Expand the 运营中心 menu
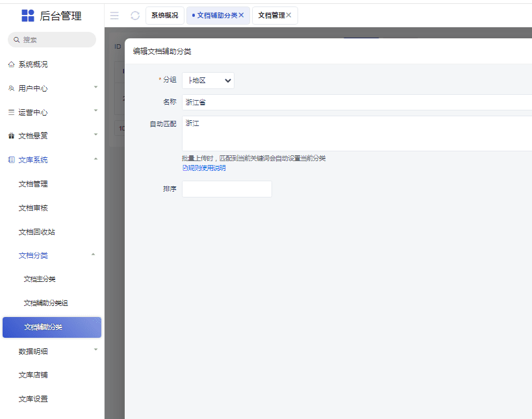Viewport: 532px width, 419px height. (95, 112)
